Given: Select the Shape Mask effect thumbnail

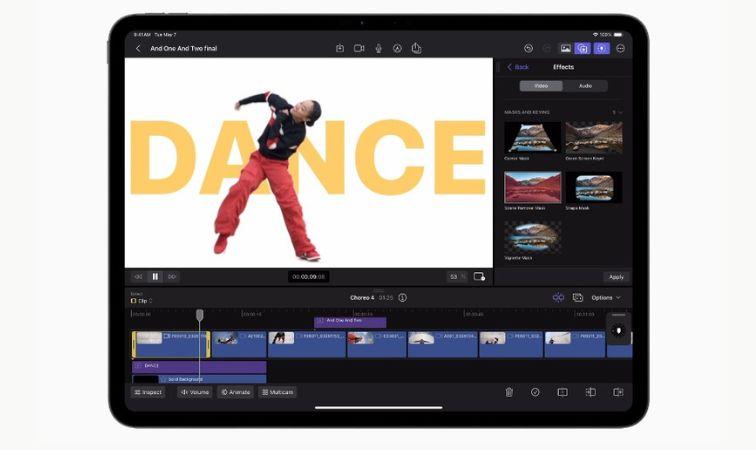Looking at the screenshot, I should [x=594, y=187].
